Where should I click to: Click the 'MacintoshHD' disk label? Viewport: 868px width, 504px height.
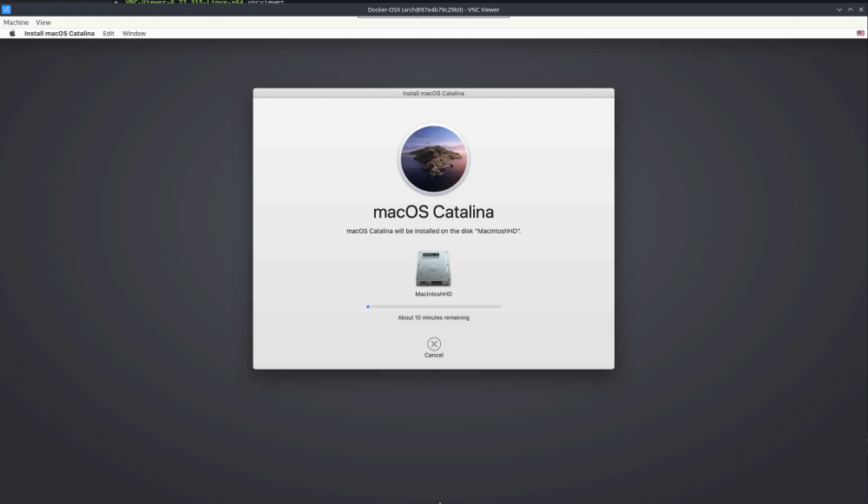pyautogui.click(x=433, y=294)
